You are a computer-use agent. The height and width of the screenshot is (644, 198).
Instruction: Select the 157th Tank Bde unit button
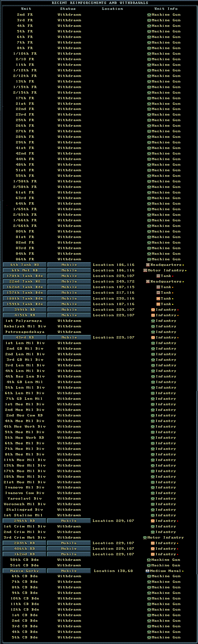[x=25, y=293]
